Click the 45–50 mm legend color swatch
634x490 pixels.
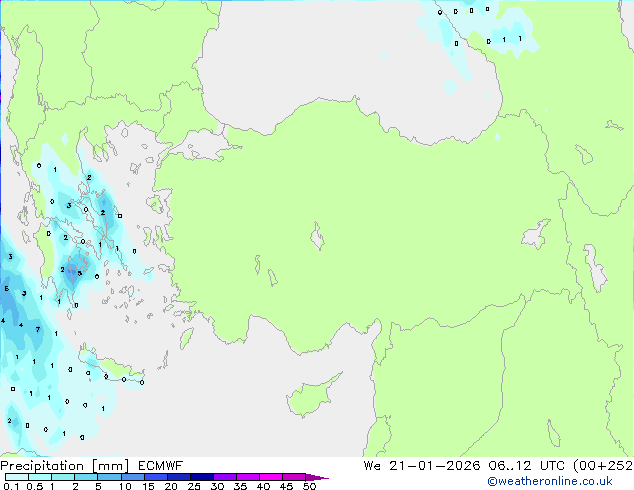click(x=294, y=477)
